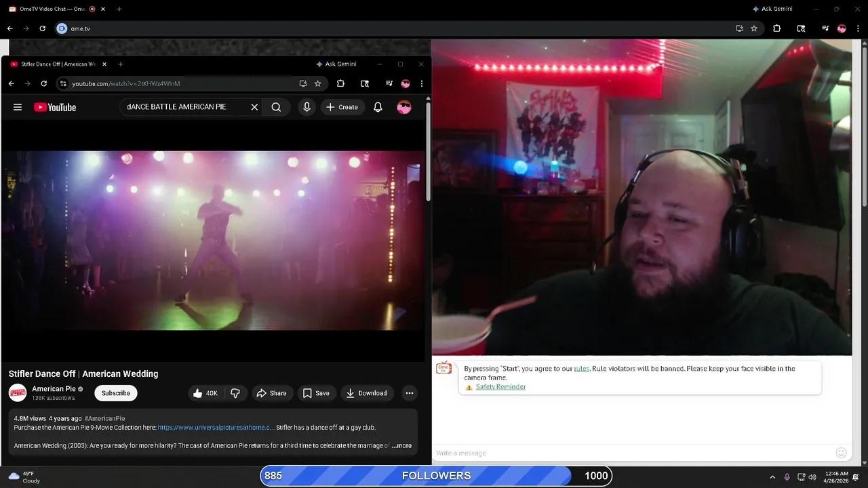The height and width of the screenshot is (488, 868).
Task: Open the OmeTV rules link
Action: pos(582,369)
